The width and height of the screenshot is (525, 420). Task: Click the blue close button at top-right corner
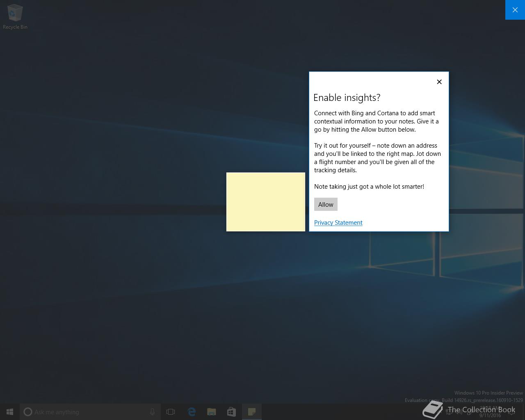[x=515, y=10]
